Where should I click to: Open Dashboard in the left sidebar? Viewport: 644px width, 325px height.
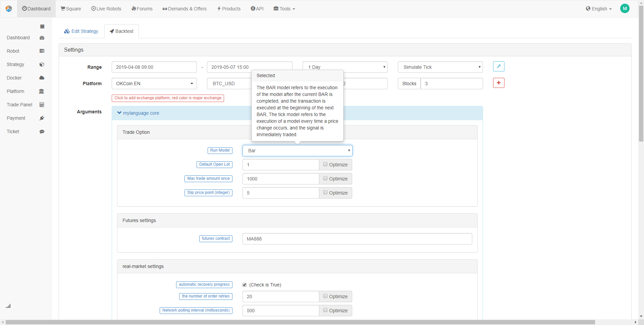pyautogui.click(x=18, y=38)
